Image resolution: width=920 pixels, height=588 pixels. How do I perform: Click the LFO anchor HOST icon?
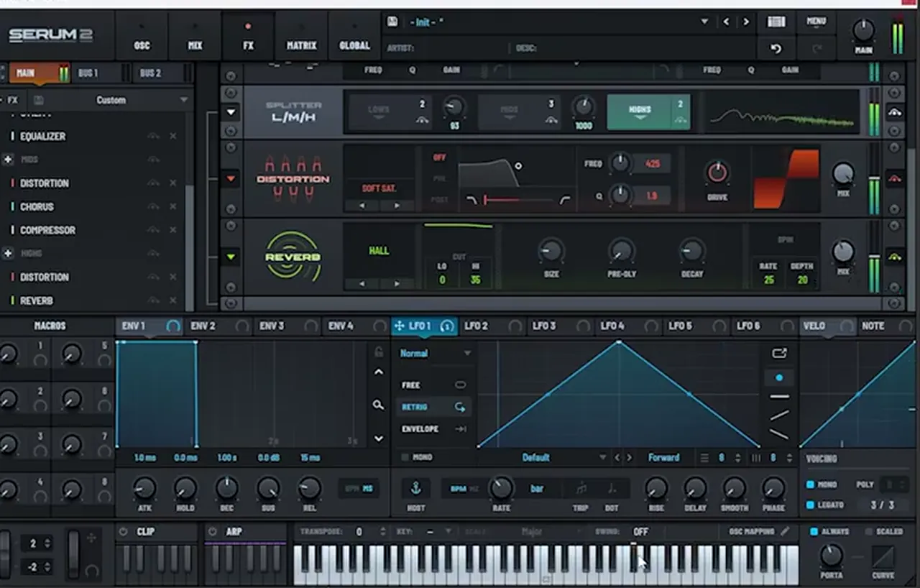(415, 488)
